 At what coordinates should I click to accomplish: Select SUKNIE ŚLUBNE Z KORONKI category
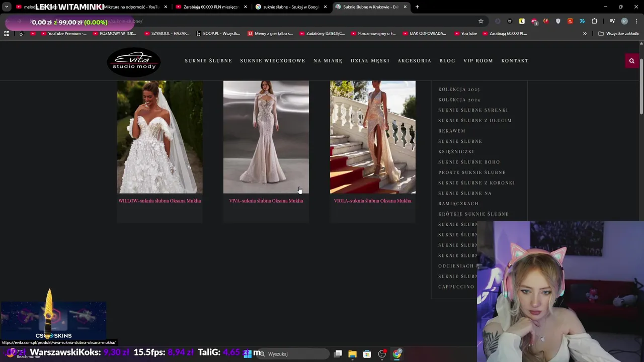[476, 183]
